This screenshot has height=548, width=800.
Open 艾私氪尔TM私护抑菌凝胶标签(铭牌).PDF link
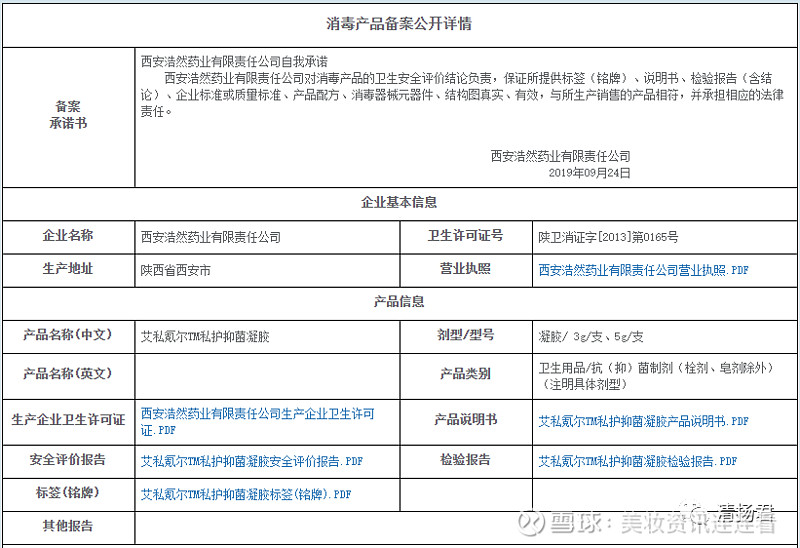coord(246,494)
